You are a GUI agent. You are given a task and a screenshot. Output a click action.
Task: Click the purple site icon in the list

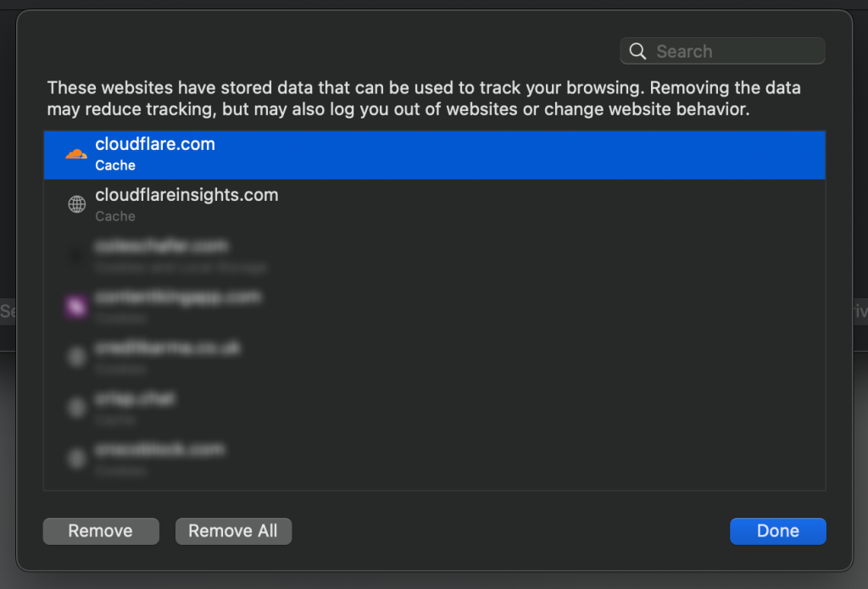click(76, 306)
